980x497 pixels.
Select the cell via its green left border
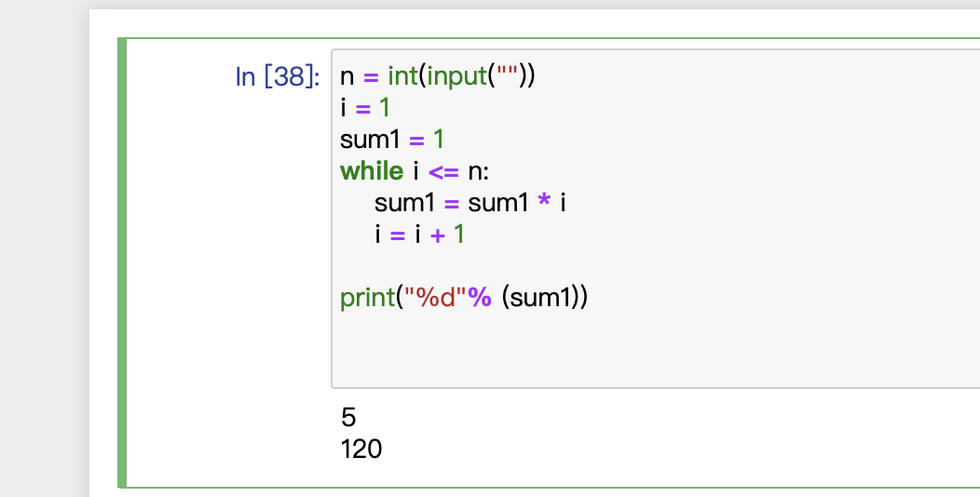pyautogui.click(x=123, y=262)
